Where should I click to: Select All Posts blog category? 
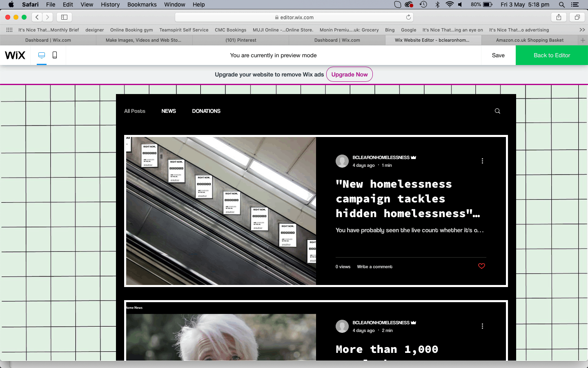[135, 111]
